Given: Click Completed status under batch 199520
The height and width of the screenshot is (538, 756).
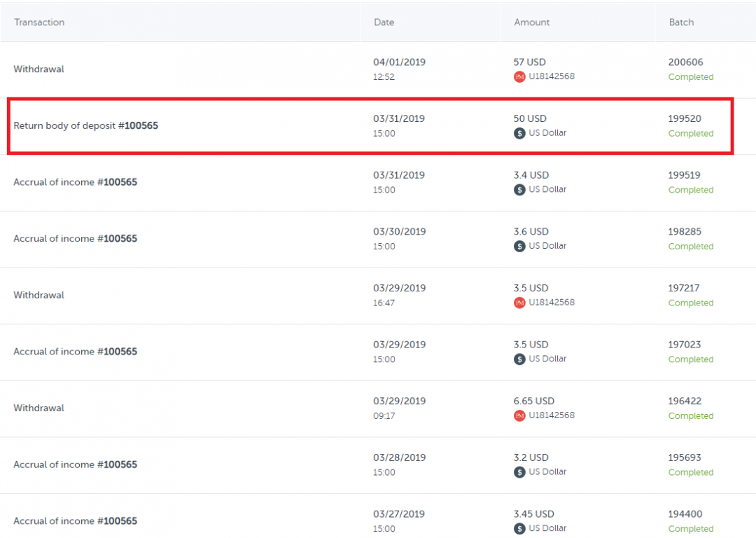Looking at the screenshot, I should [690, 133].
